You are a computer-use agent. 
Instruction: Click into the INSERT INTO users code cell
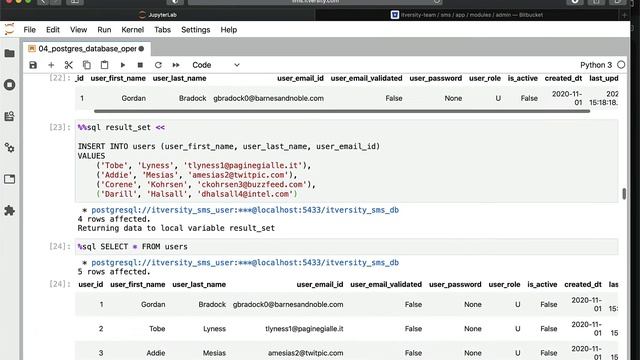[347, 161]
